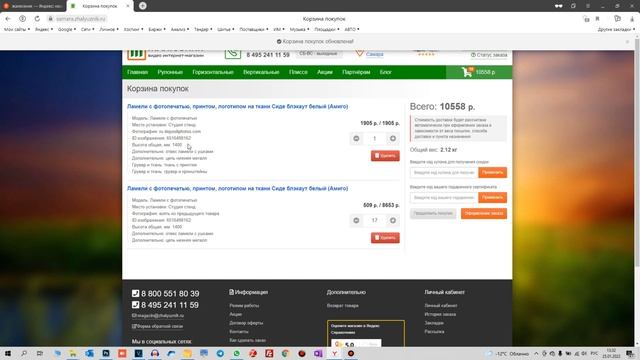The height and width of the screenshot is (360, 640).
Task: Expand Личное bookmarks folder
Action: (109, 29)
